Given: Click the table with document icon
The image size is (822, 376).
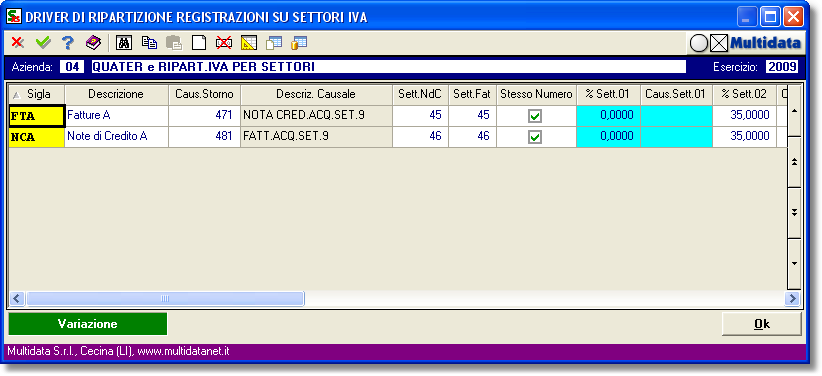Looking at the screenshot, I should tap(274, 42).
